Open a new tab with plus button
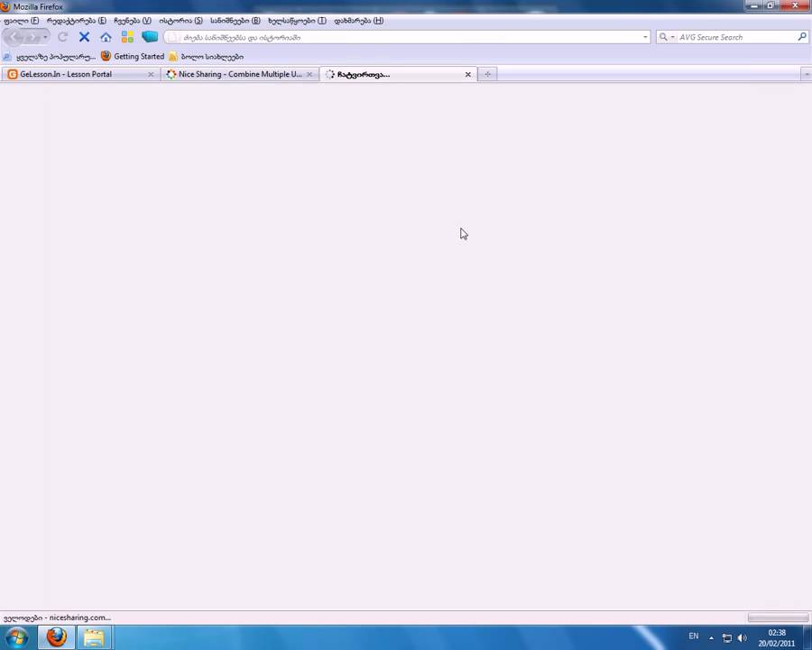This screenshot has width=812, height=650. (487, 75)
